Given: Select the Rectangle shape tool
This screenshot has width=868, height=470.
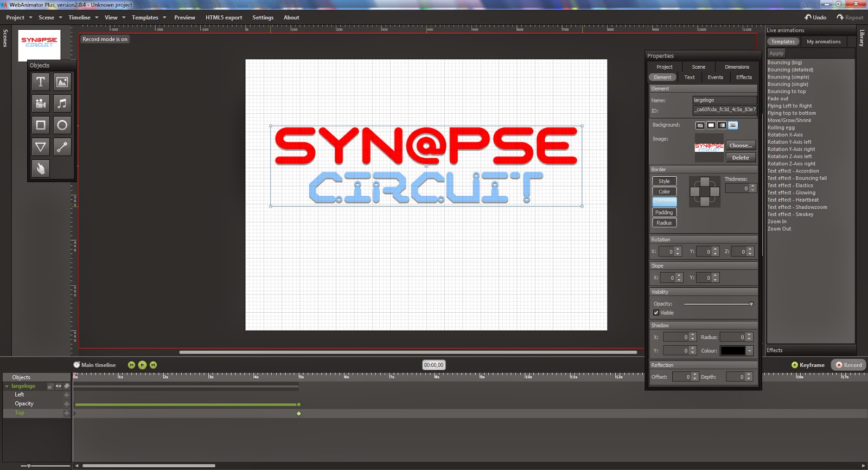Looking at the screenshot, I should pos(41,125).
